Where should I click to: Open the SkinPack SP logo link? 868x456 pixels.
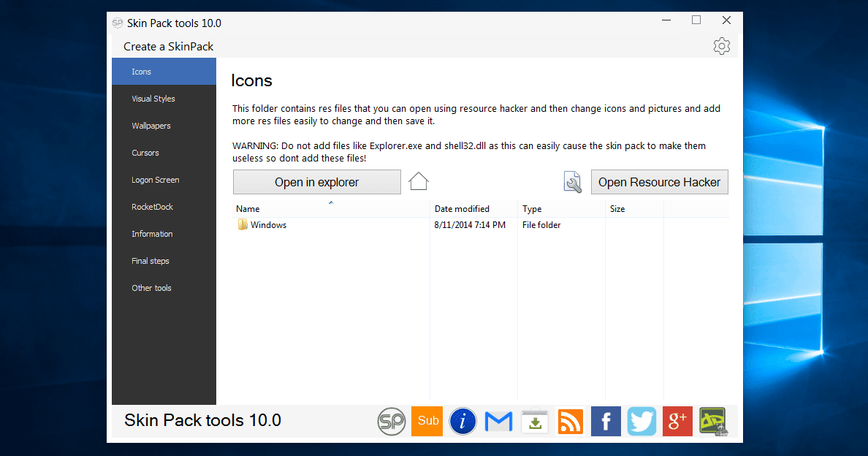[x=392, y=421]
